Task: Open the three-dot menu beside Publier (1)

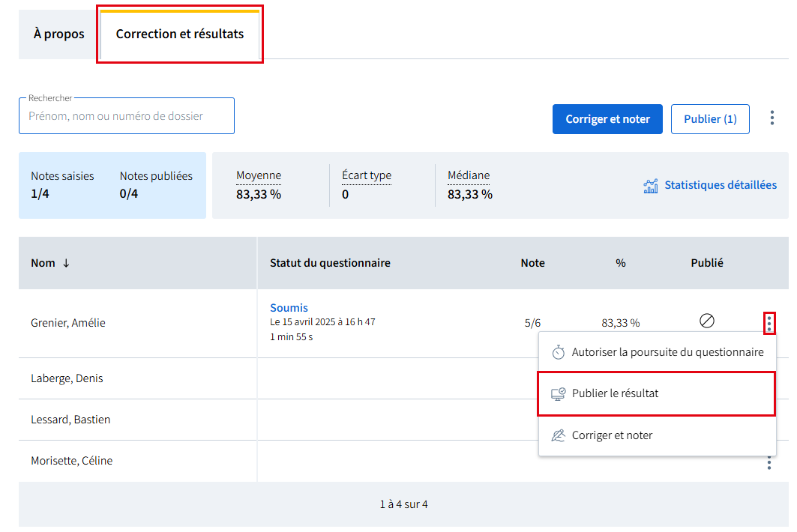Action: click(x=772, y=118)
